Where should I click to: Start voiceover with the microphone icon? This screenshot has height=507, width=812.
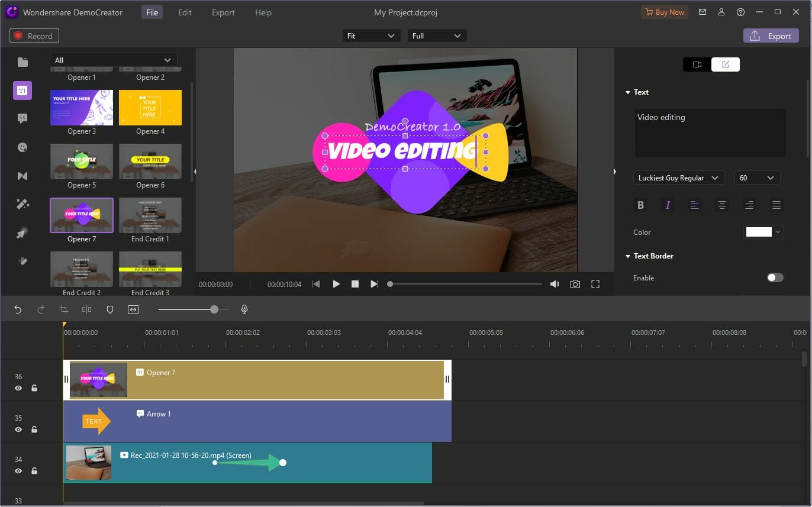click(x=244, y=309)
